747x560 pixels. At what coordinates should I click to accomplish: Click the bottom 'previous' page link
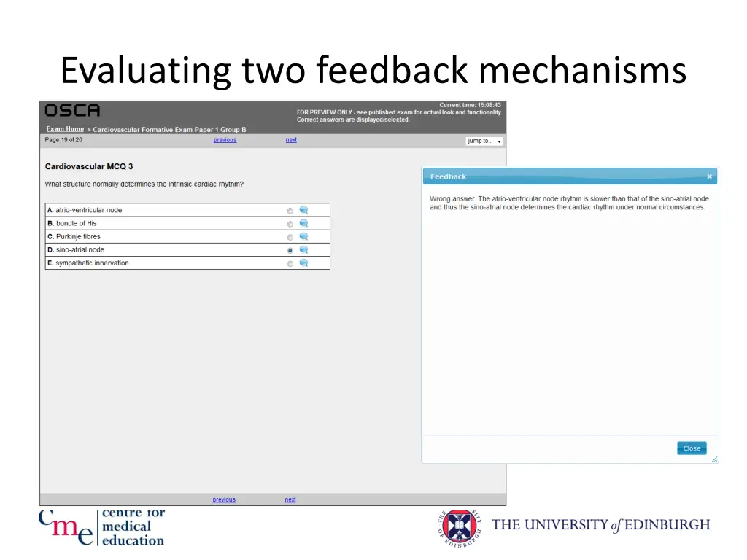pos(224,499)
